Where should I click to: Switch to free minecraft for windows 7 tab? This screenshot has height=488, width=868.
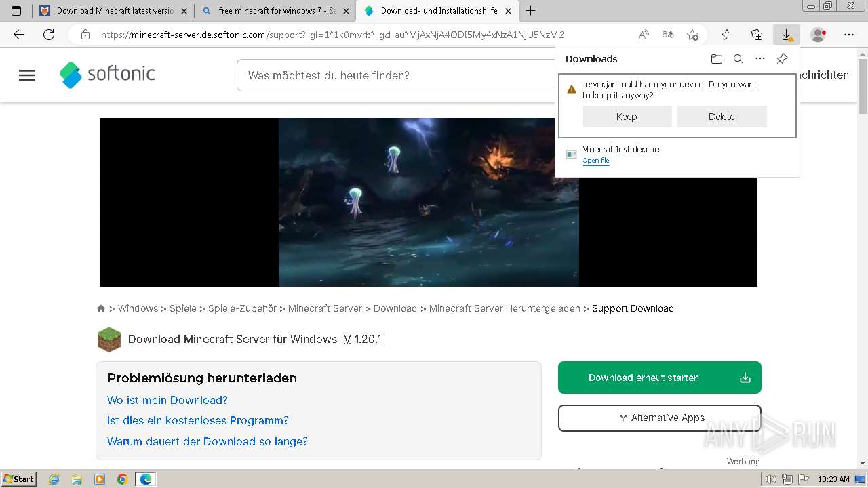point(275,11)
